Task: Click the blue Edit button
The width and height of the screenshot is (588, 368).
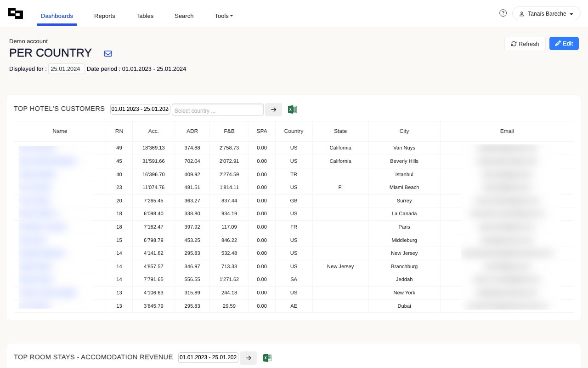Action: point(564,44)
